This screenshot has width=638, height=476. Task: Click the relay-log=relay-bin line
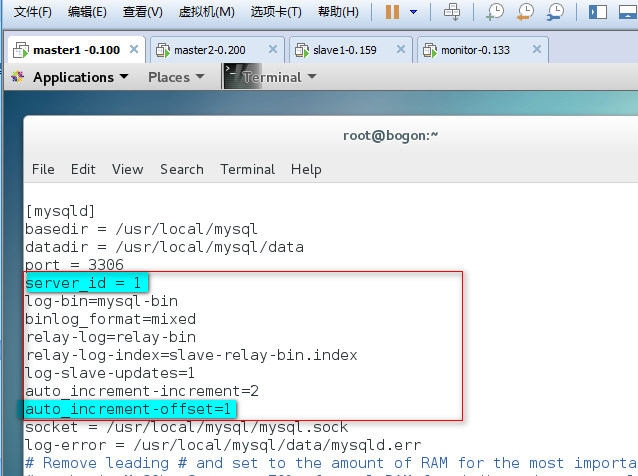tap(110, 337)
